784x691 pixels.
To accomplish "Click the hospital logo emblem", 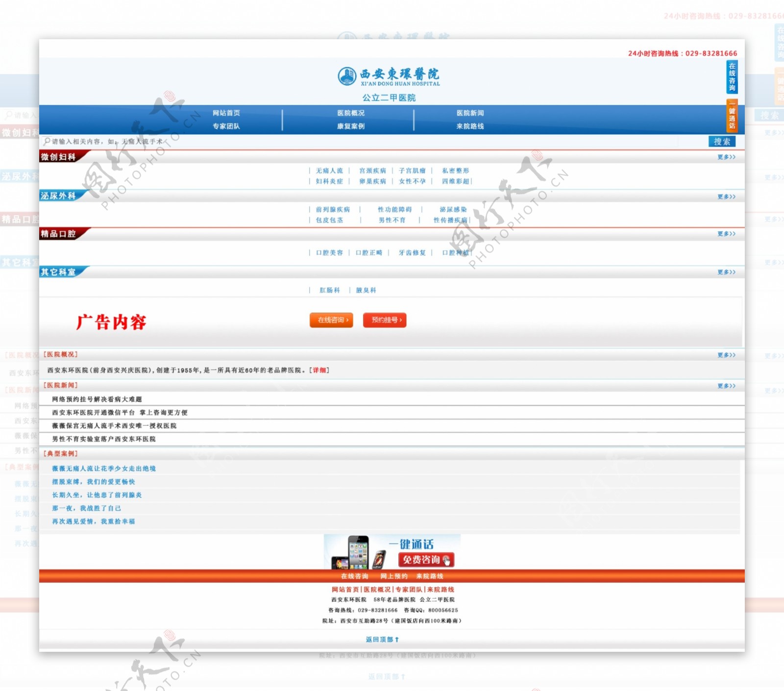I will pos(347,76).
